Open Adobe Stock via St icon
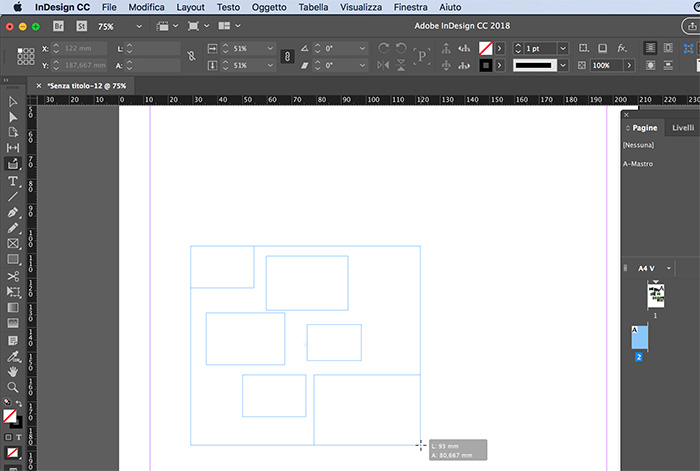The height and width of the screenshot is (471, 700). 81,26
